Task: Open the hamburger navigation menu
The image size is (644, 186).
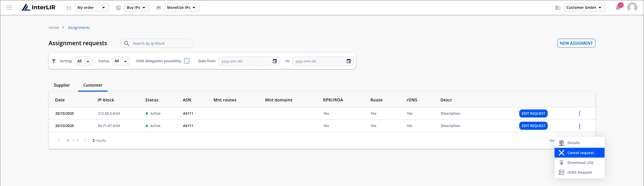Action: 9,8
